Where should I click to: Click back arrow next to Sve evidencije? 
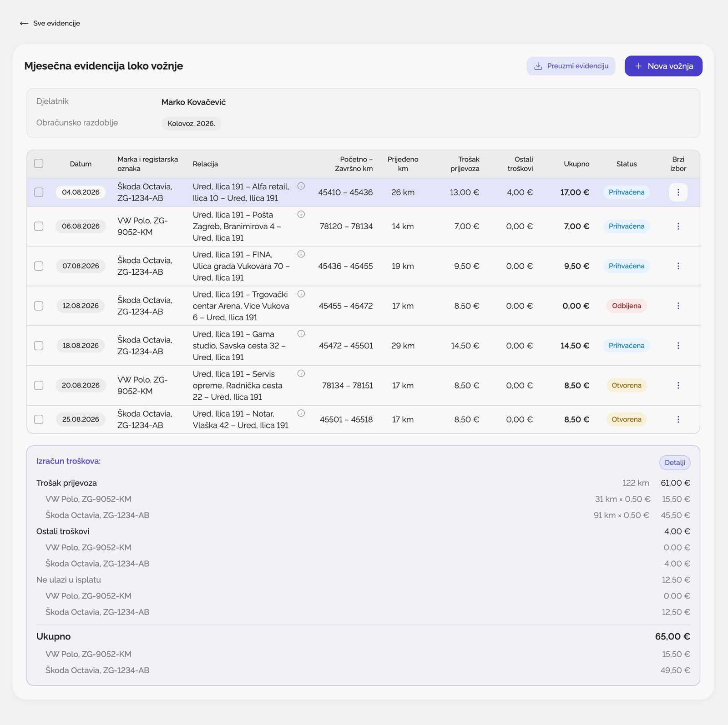(x=24, y=23)
